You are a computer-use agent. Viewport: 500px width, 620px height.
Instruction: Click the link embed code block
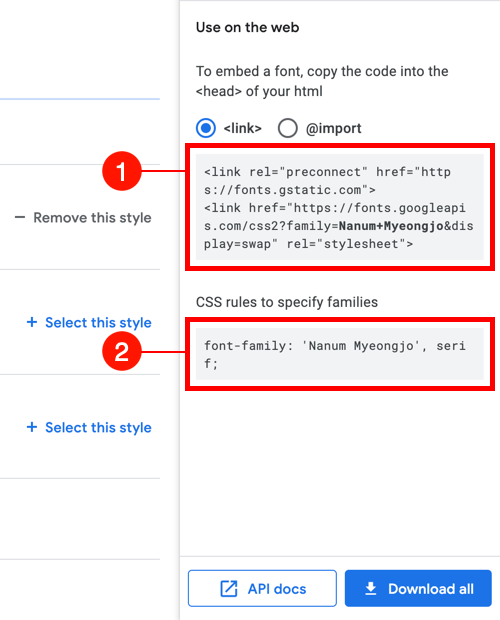point(340,207)
